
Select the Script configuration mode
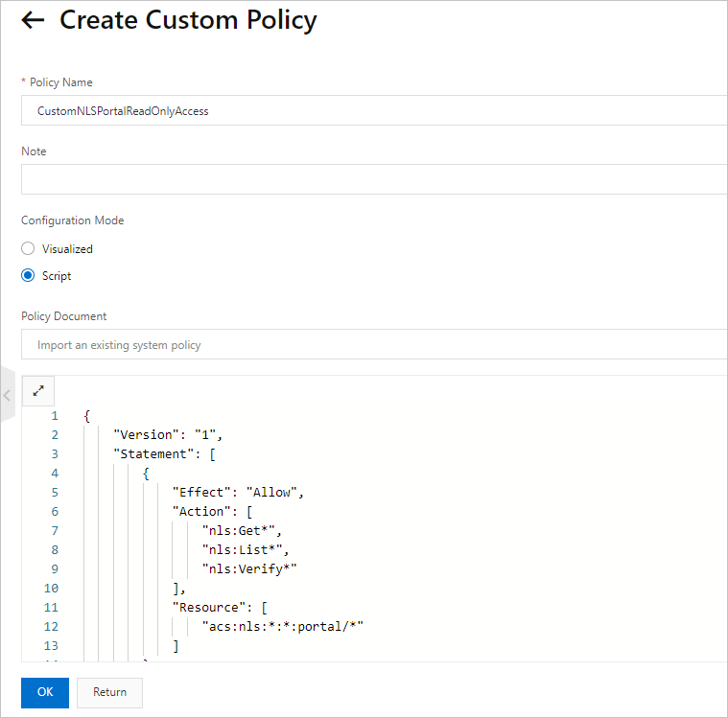point(28,276)
